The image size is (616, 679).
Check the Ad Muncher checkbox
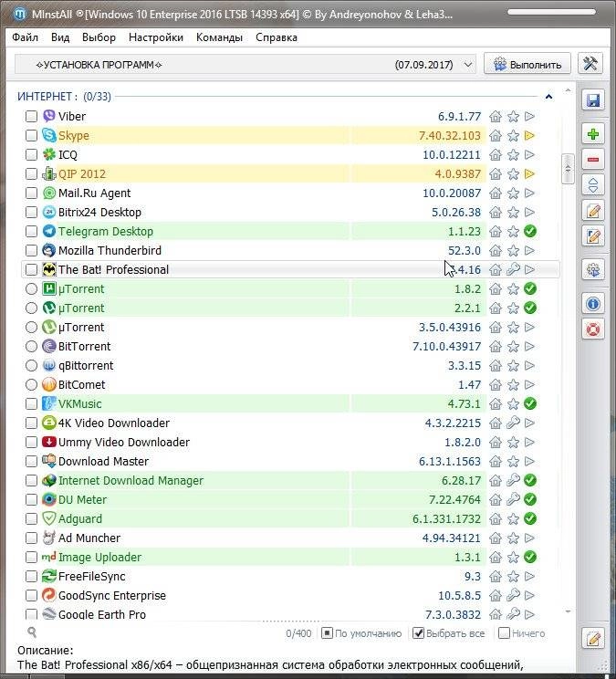pos(31,538)
